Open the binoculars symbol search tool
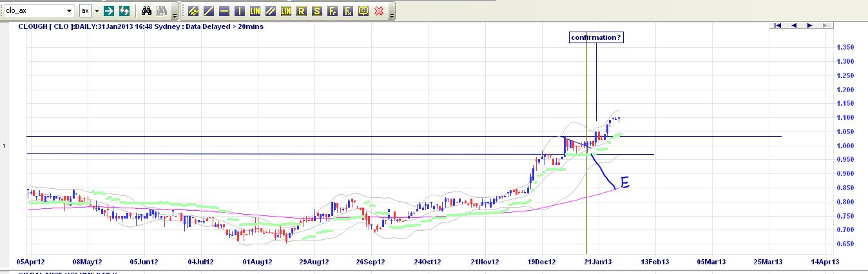The image size is (868, 274). tap(146, 11)
